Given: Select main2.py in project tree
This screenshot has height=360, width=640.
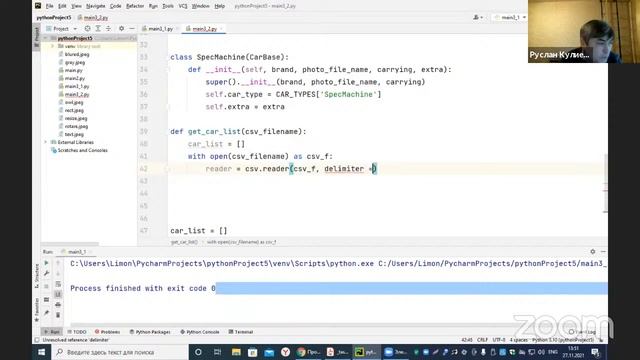Looking at the screenshot, I should [x=75, y=78].
